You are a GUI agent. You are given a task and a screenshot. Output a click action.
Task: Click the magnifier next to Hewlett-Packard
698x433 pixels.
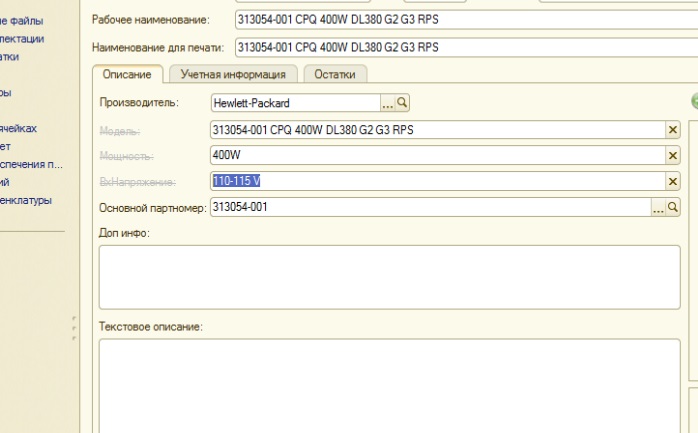coord(403,103)
